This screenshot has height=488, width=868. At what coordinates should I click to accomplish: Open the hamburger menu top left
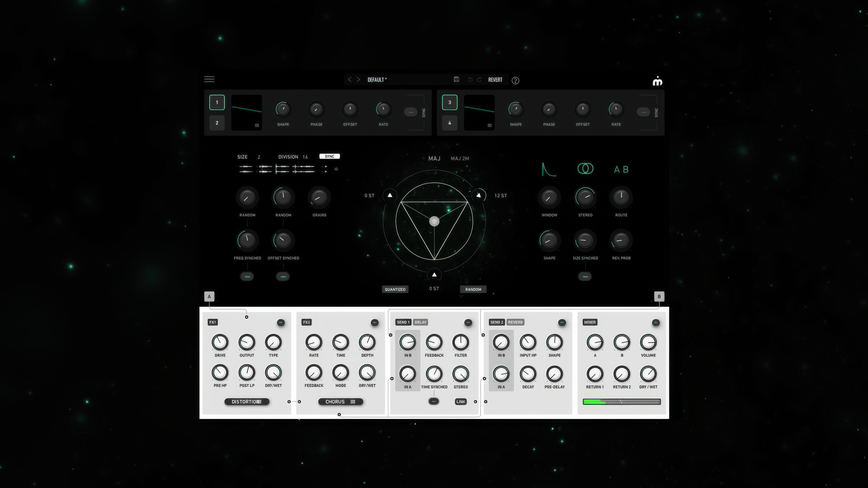209,79
